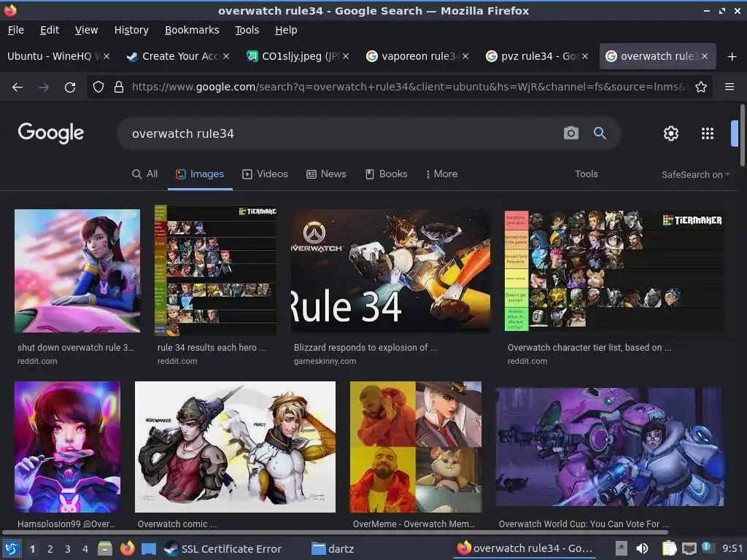This screenshot has width=747, height=560.
Task: Switch to the Books results tab
Action: pyautogui.click(x=387, y=174)
